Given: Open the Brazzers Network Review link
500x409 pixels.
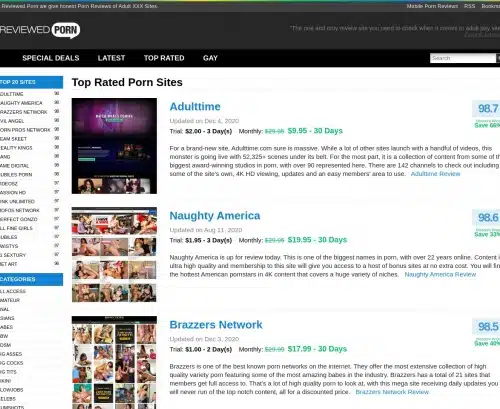Looking at the screenshot, I should (392, 392).
